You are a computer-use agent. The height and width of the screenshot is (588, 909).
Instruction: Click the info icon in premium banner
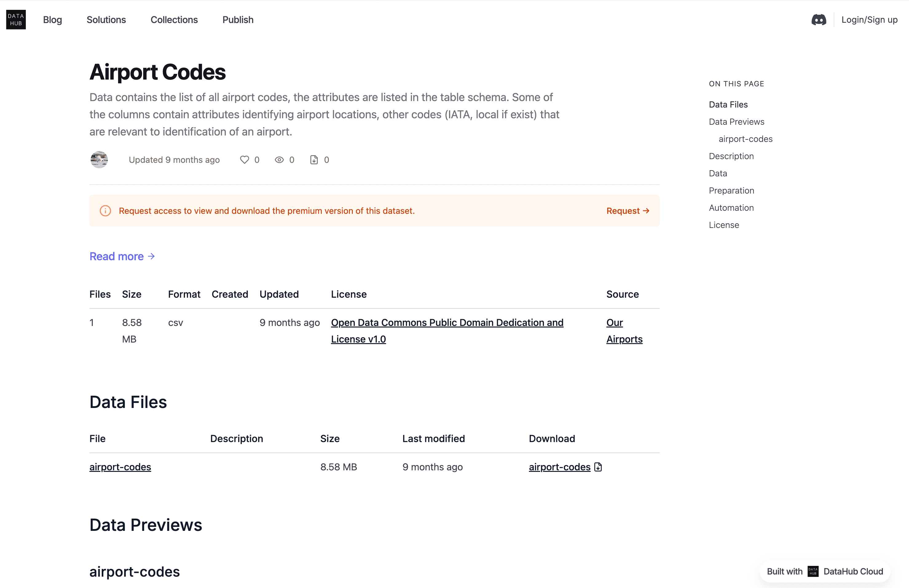pyautogui.click(x=105, y=211)
